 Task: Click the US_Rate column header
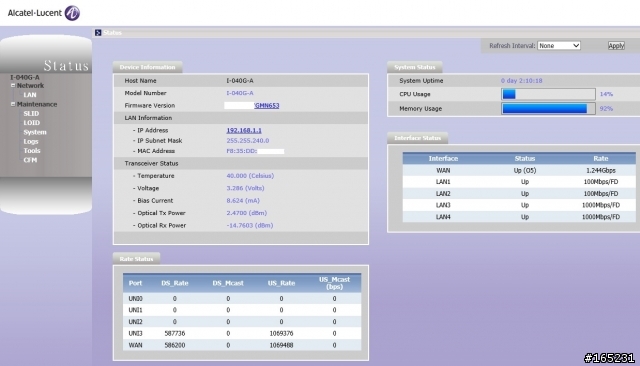281,283
